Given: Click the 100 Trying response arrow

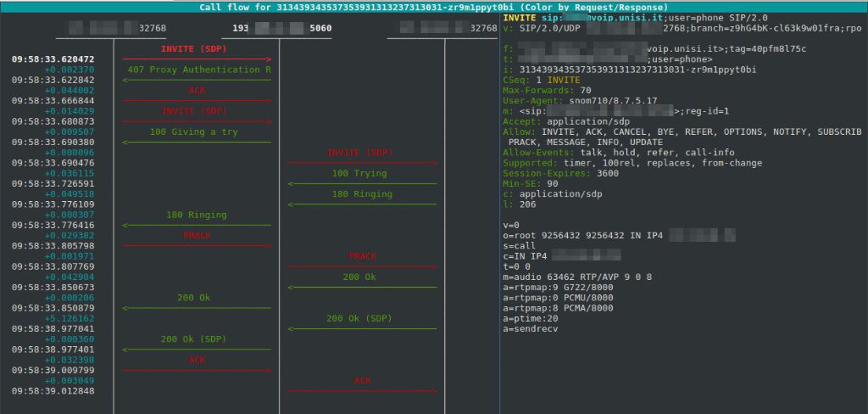Looking at the screenshot, I should point(359,174).
